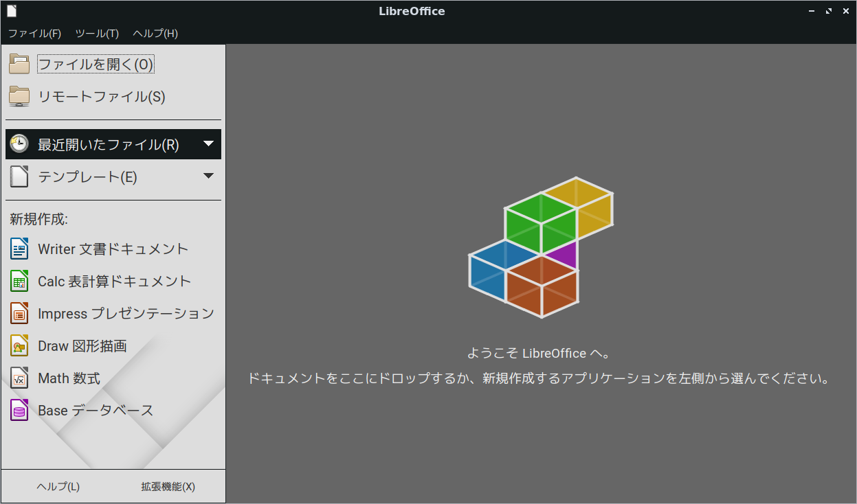The image size is (857, 504).
Task: Maximize the LibreOffice window
Action: 829,11
